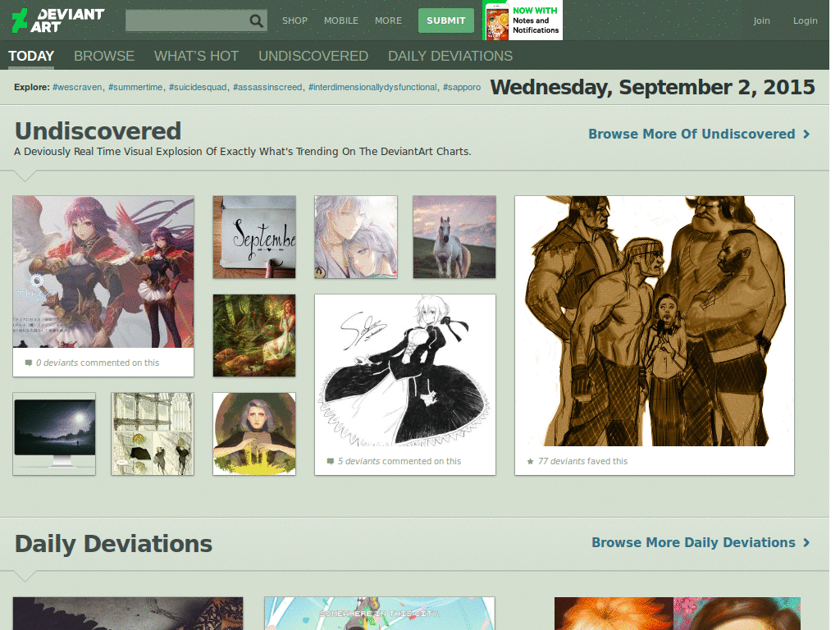Open the September calligraphy thumbnail
This screenshot has height=630, width=840.
[254, 237]
